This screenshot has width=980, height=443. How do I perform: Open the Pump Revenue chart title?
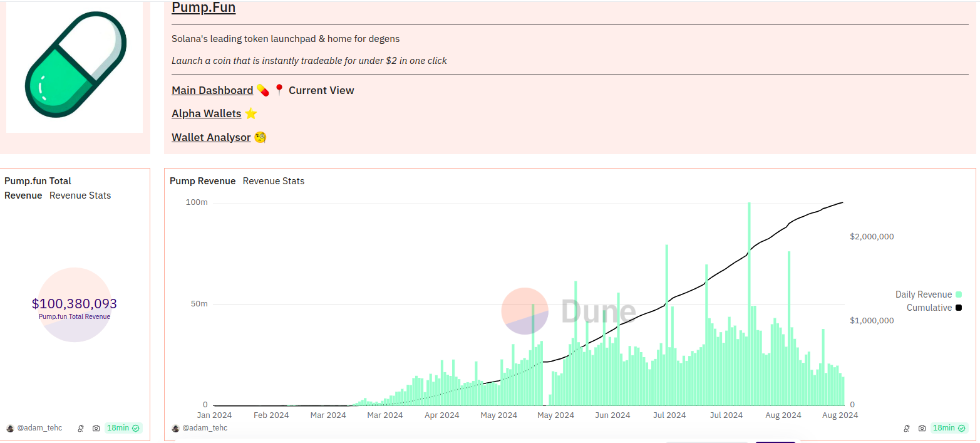203,181
